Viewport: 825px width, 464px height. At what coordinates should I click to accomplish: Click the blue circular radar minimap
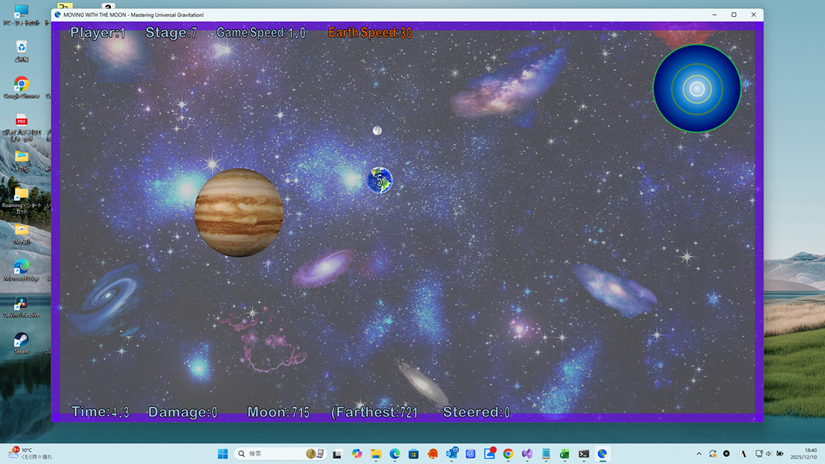tap(697, 88)
